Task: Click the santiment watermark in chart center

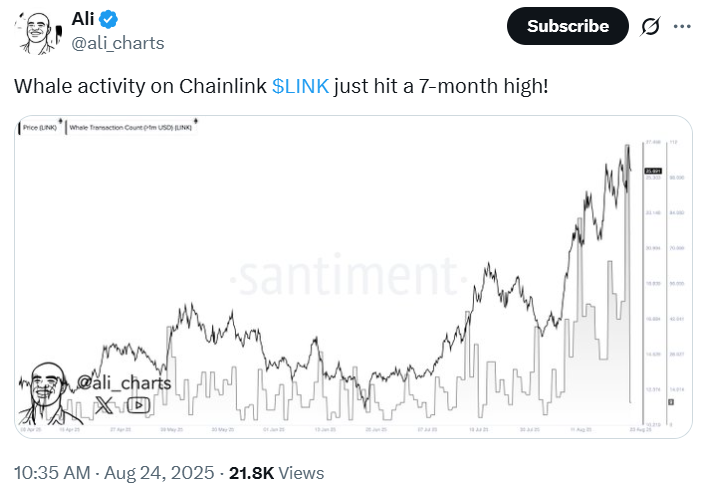Action: coord(348,276)
